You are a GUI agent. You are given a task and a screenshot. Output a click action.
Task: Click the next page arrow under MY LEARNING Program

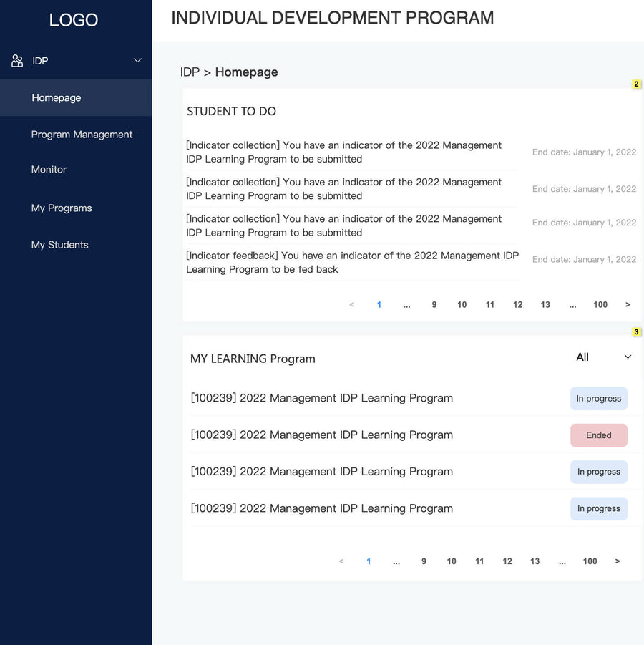(x=617, y=561)
